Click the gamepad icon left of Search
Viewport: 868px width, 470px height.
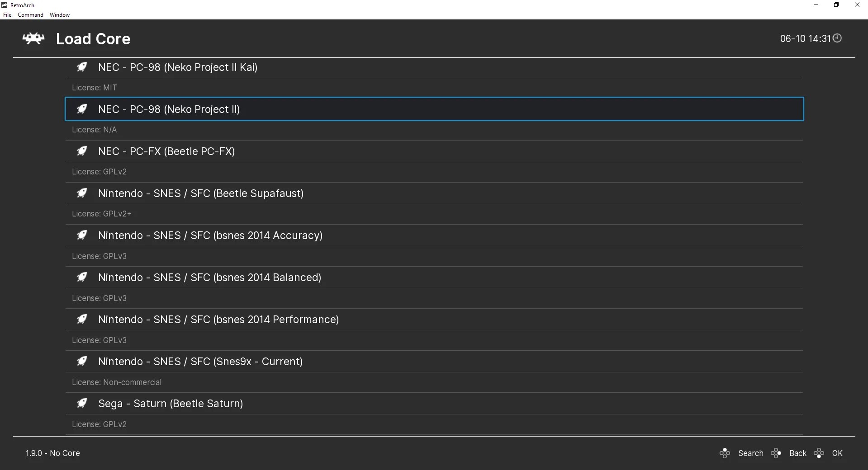pos(725,453)
